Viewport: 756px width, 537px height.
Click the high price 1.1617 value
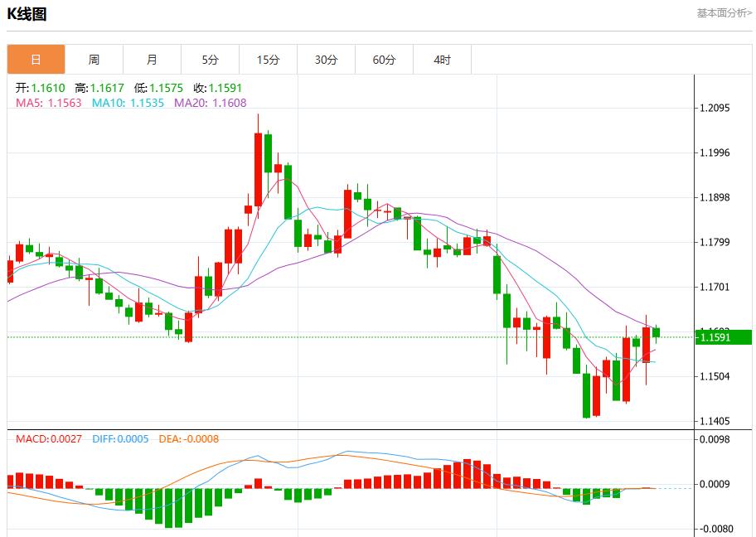click(107, 88)
